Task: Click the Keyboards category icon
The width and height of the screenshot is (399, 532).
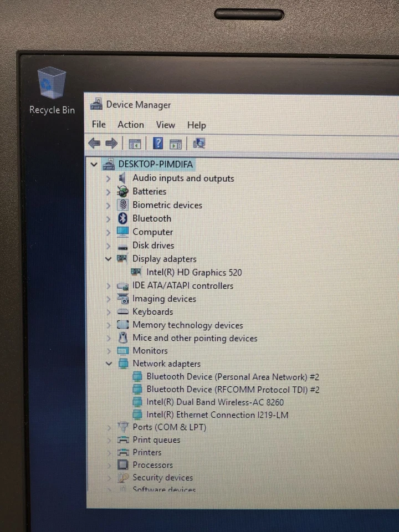Action: click(122, 312)
